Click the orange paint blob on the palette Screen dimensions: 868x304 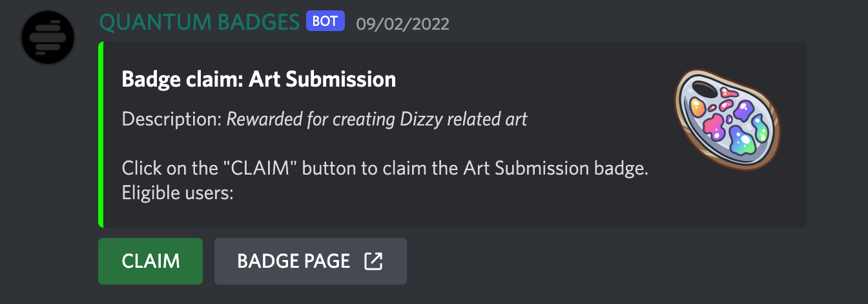click(698, 105)
